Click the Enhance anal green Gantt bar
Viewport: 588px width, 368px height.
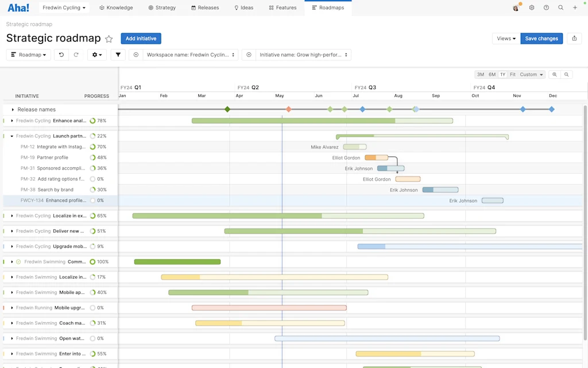coord(322,121)
